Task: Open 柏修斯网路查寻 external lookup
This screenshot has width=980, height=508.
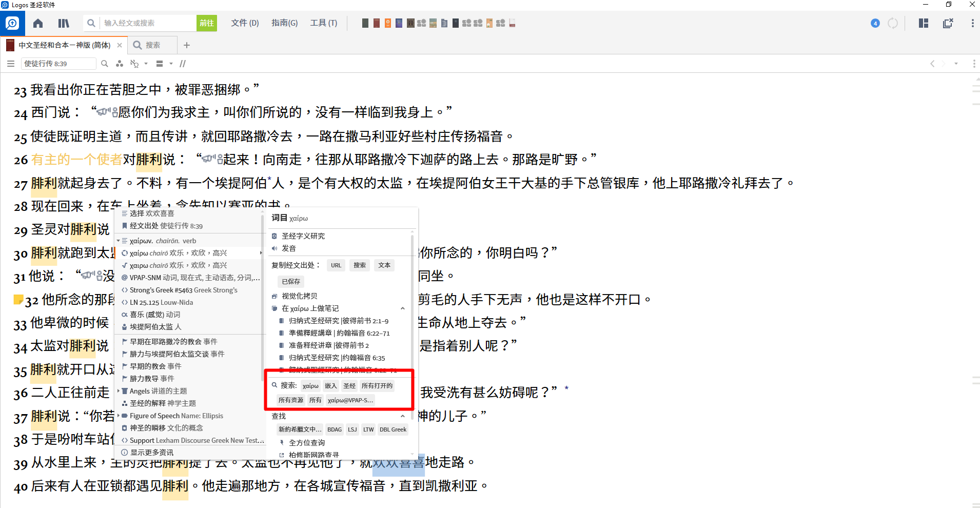Action: click(313, 455)
